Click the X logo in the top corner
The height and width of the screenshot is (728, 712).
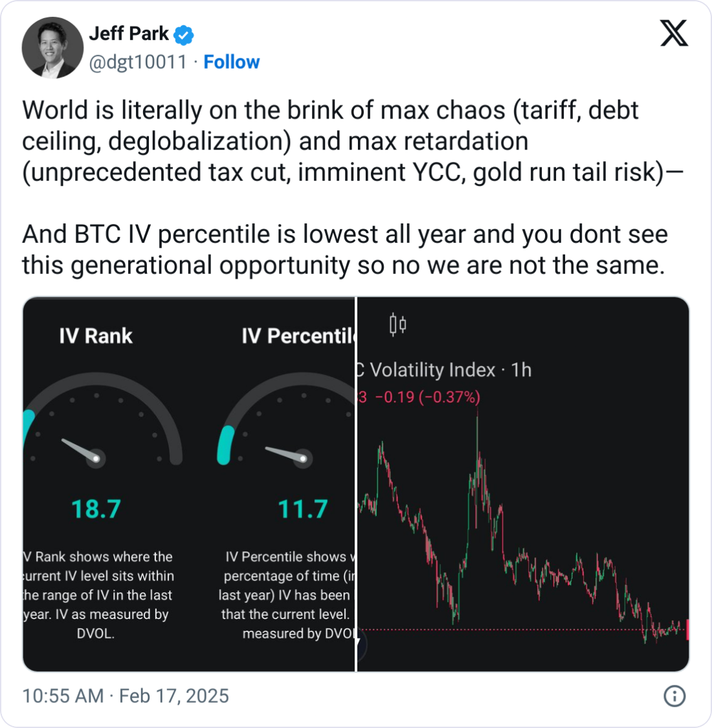[674, 32]
